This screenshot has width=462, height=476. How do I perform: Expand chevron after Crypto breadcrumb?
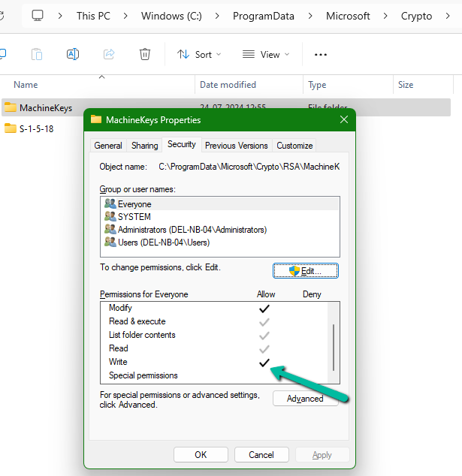448,16
